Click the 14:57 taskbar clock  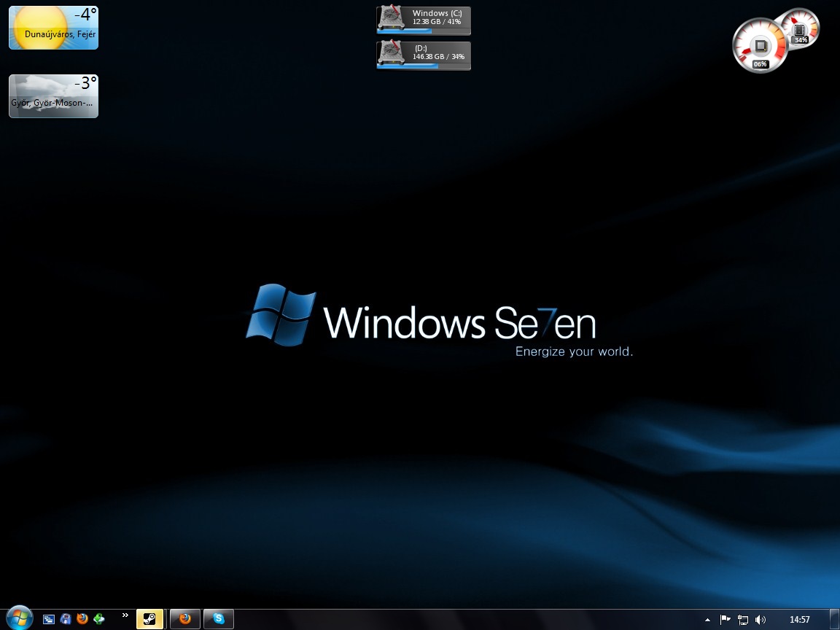point(799,620)
